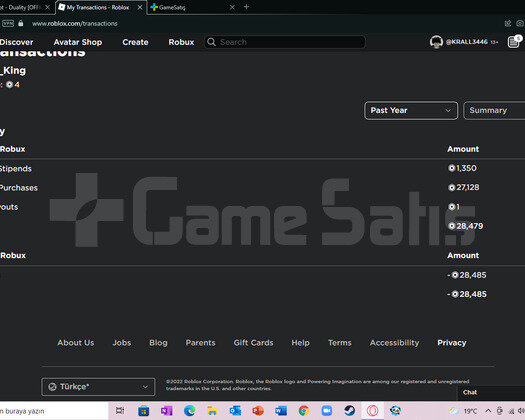Go to Avatar Shop in navigation
The image size is (525, 420).
[78, 42]
